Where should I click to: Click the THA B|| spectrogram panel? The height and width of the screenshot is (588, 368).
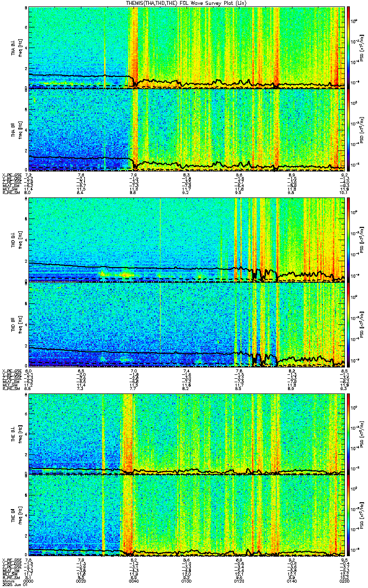coord(186,129)
